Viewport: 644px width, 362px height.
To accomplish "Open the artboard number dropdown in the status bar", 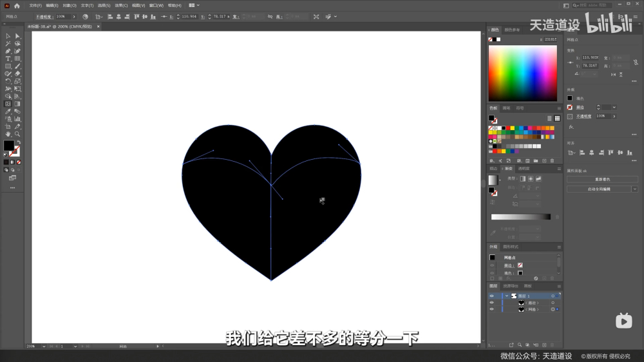I will [75, 347].
